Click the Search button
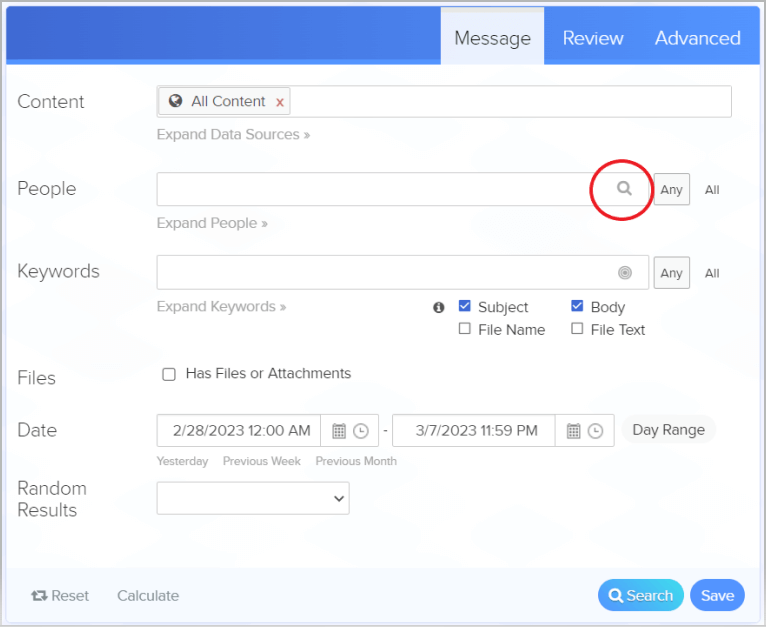766x627 pixels. tap(640, 595)
